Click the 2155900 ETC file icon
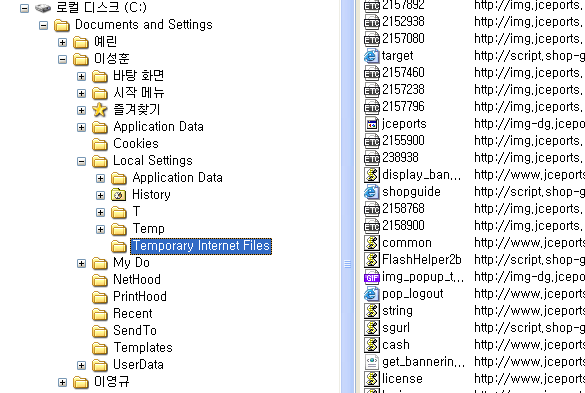 click(372, 141)
